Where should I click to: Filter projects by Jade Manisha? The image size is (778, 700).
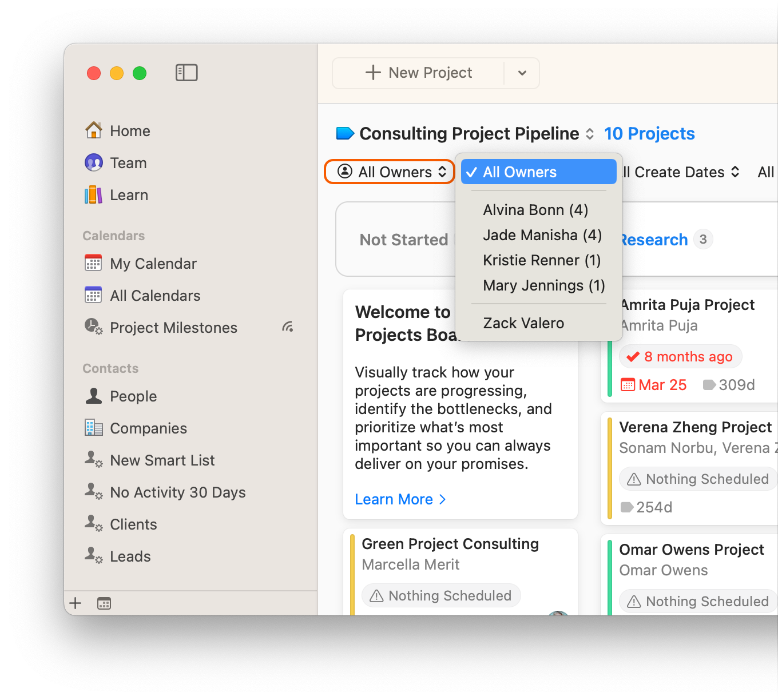click(x=542, y=235)
